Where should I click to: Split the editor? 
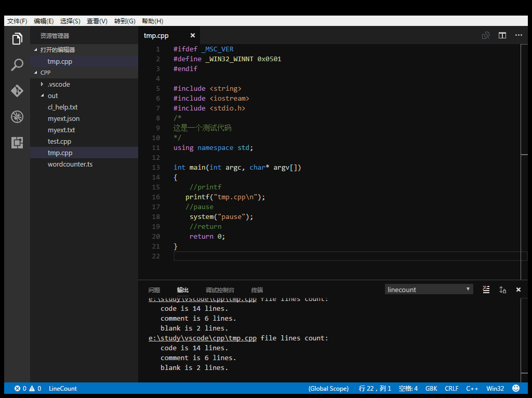(502, 35)
